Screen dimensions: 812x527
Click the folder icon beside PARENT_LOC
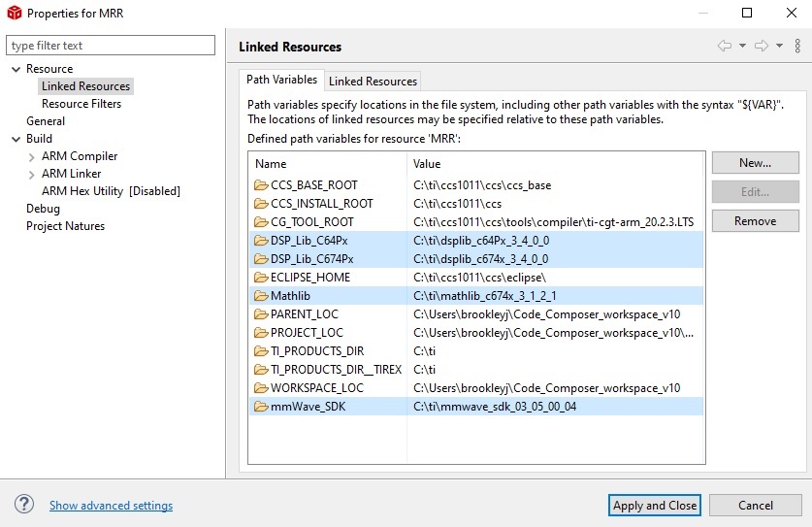click(261, 314)
